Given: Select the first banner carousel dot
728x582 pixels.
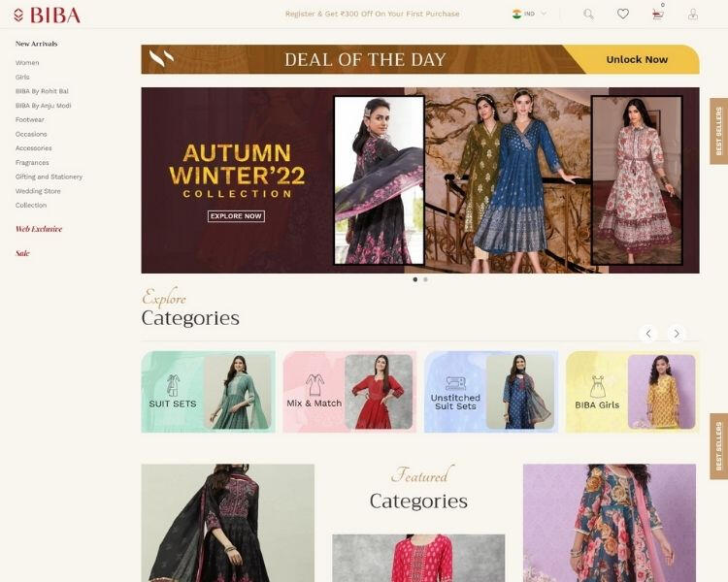Looking at the screenshot, I should click(415, 279).
